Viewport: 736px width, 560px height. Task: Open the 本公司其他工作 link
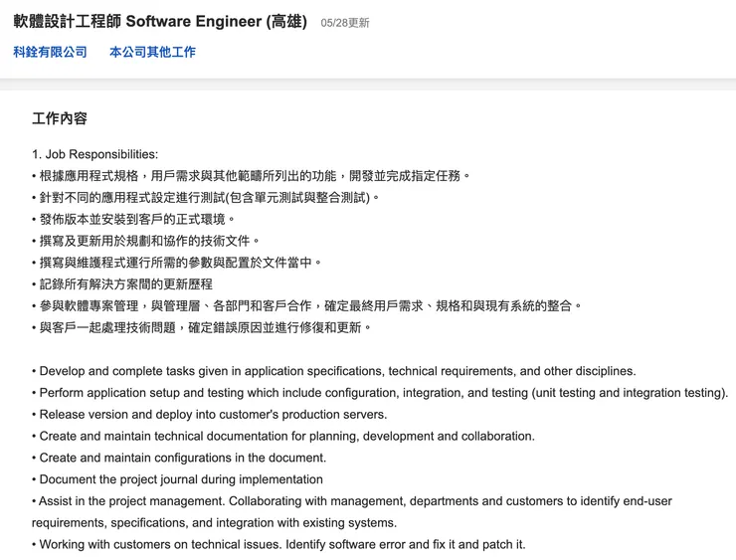[x=152, y=52]
